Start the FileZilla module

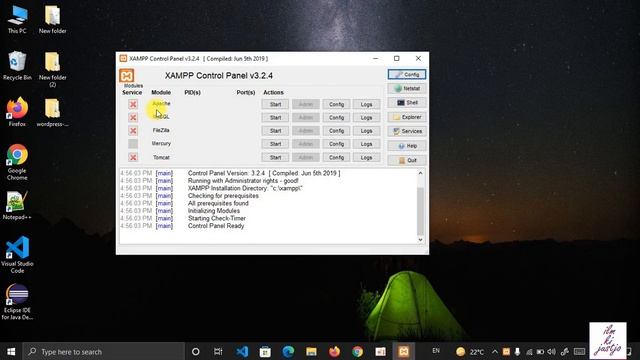(275, 131)
